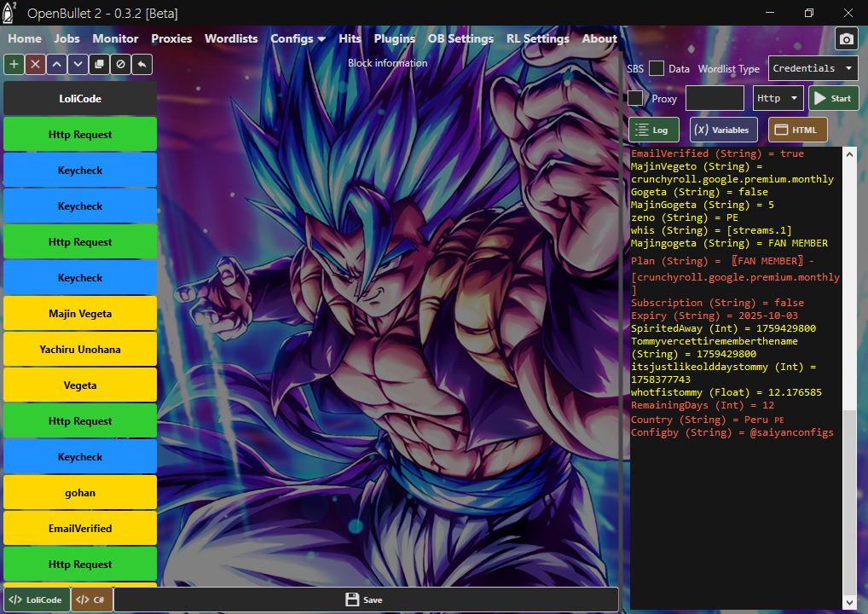
Task: Enable the Proxy checkbox
Action: (635, 98)
